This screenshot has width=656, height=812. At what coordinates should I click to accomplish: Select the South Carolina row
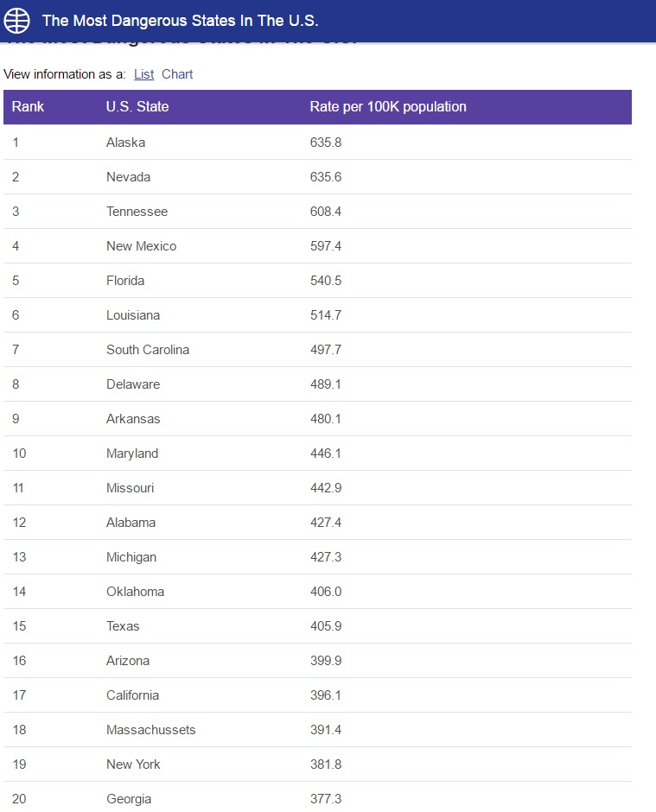pos(318,350)
